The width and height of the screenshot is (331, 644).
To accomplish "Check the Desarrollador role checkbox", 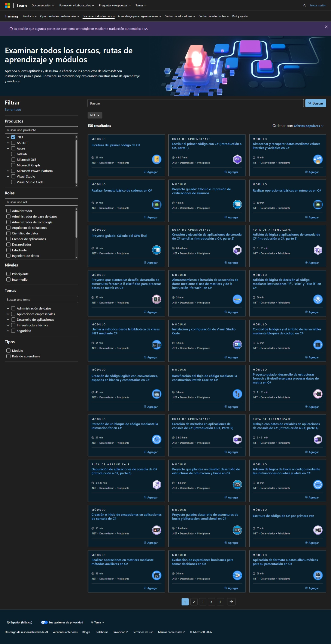I will [9, 244].
